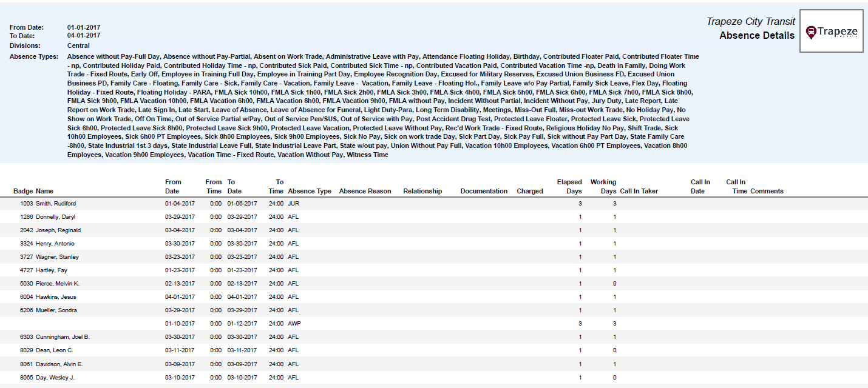Sort by the Badge column header
The width and height of the screenshot is (868, 388).
pos(24,191)
